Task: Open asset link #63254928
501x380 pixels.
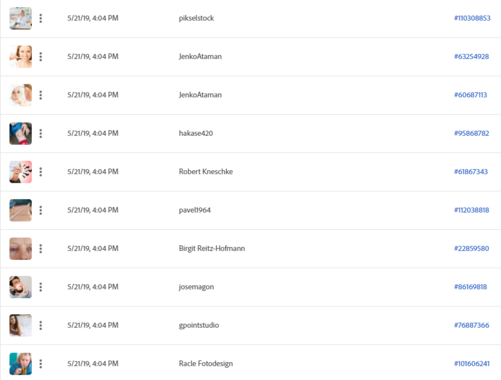Action: coord(471,56)
